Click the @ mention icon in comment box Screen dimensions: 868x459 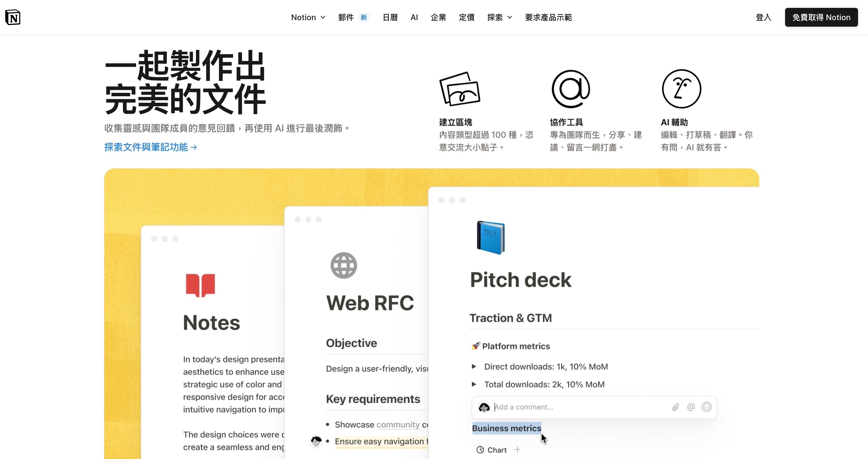[x=691, y=407]
